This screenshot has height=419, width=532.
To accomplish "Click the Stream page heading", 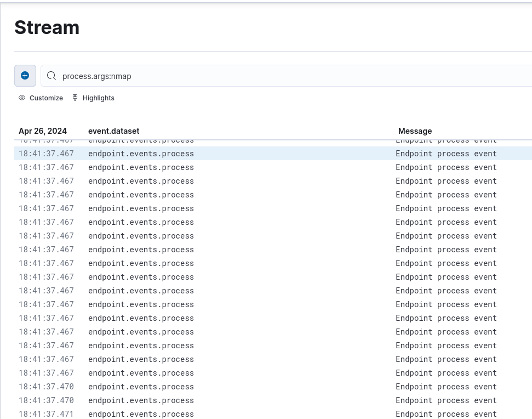I will tap(47, 27).
